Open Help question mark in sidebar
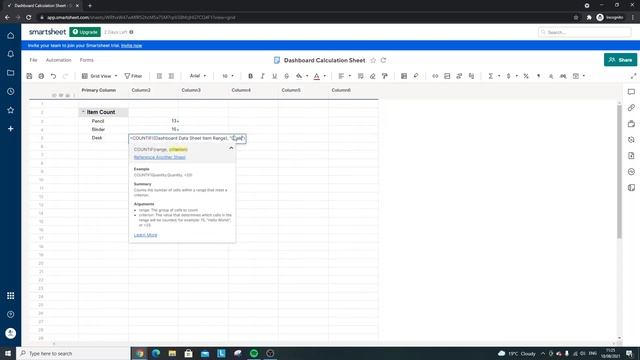Image resolution: width=640 pixels, height=360 pixels. click(11, 314)
